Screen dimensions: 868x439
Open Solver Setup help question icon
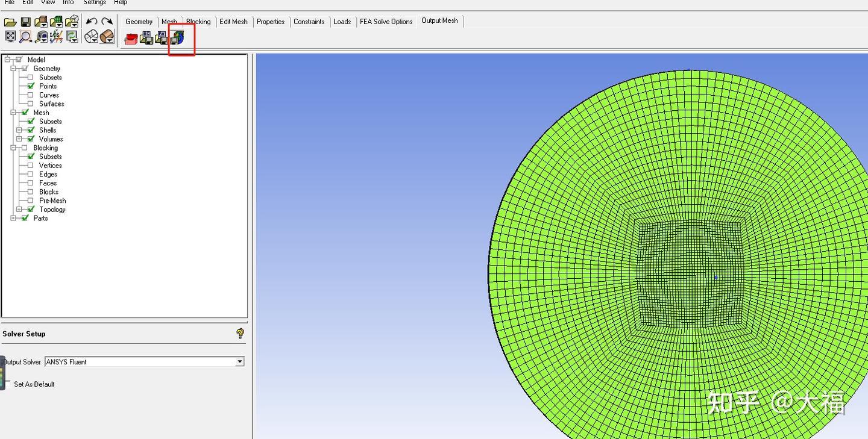[240, 333]
